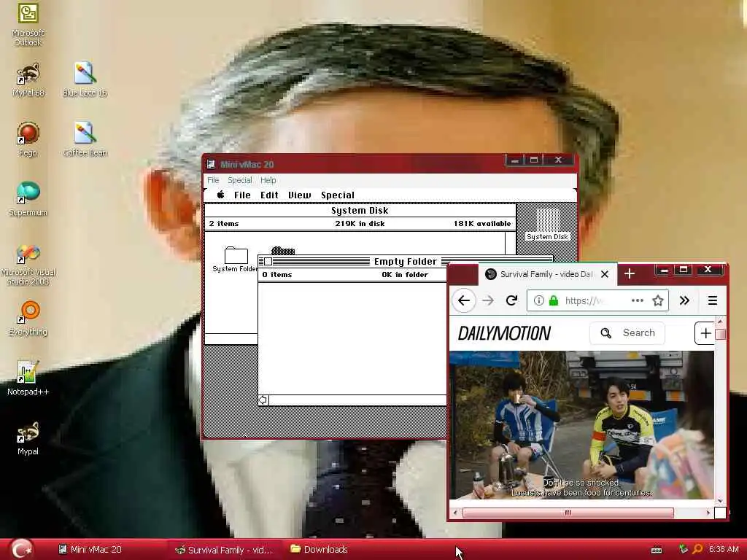The width and height of the screenshot is (747, 560).
Task: Open the Apple menu in the emulated Mac
Action: click(x=220, y=195)
